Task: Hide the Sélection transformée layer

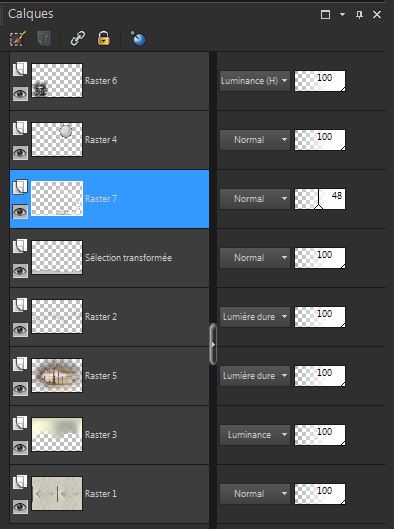Action: [x=20, y=271]
